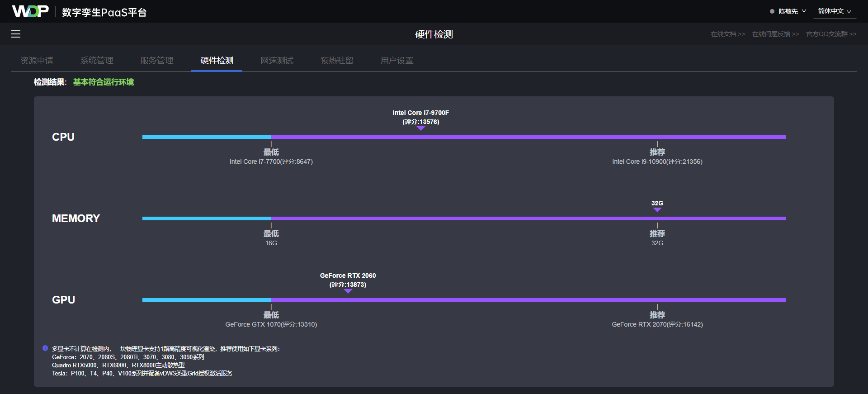Open the 预热驻留 tab
This screenshot has width=868, height=394.
[x=337, y=61]
